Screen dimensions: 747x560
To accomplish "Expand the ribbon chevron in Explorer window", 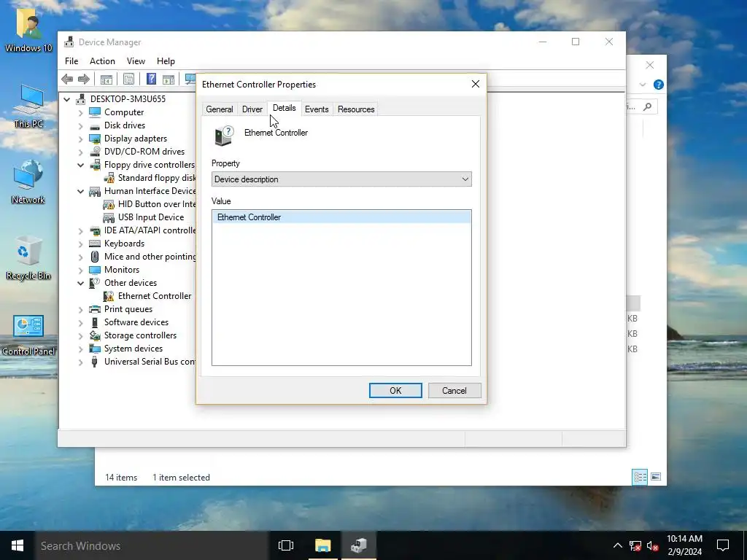I will tap(643, 85).
